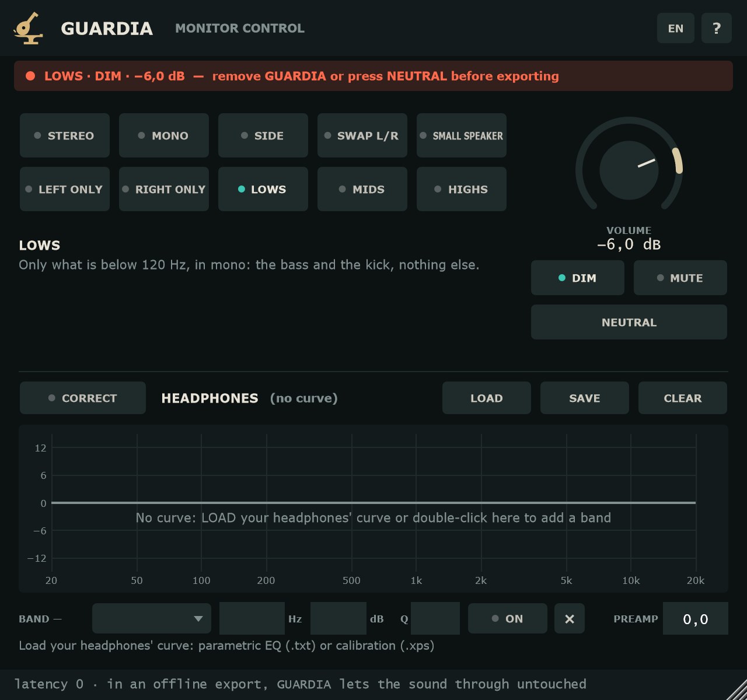Screen dimensions: 747x700
Task: Click the VOLUME knob
Action: [629, 170]
